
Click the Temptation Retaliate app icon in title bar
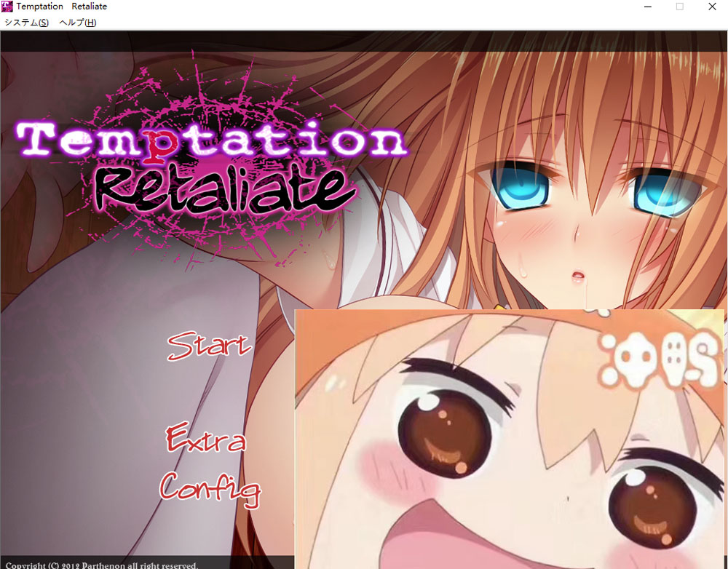(x=7, y=7)
